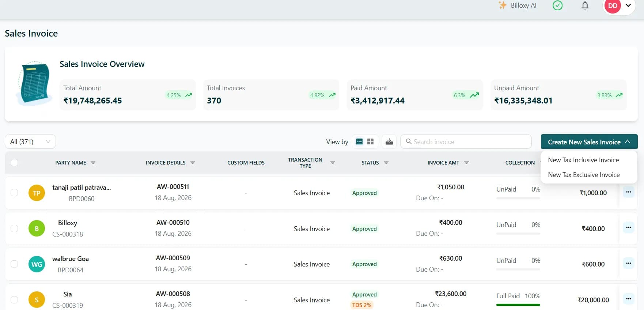
Task: Click the WG party avatar
Action: (x=37, y=264)
